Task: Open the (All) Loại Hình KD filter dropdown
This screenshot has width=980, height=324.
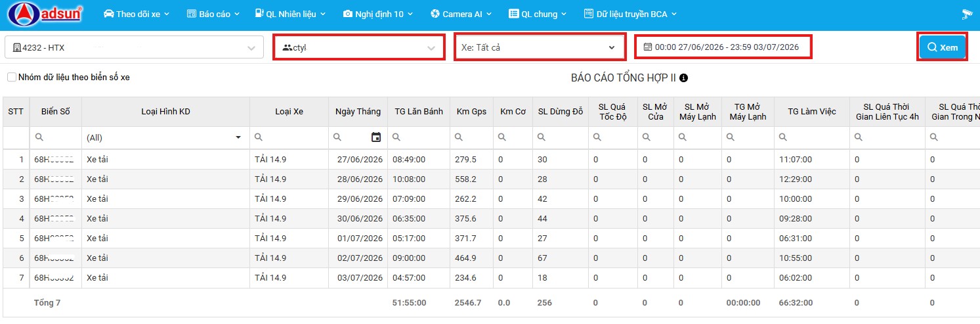Action: [238, 137]
